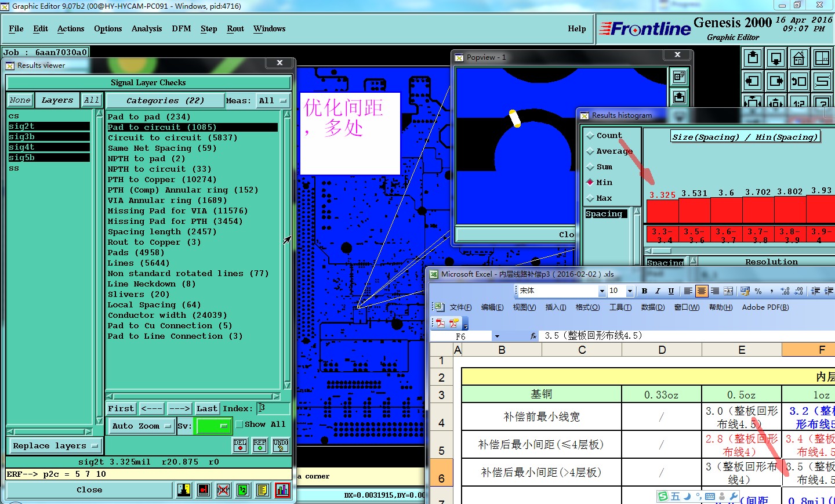
Task: Toggle the None layers button
Action: [20, 100]
